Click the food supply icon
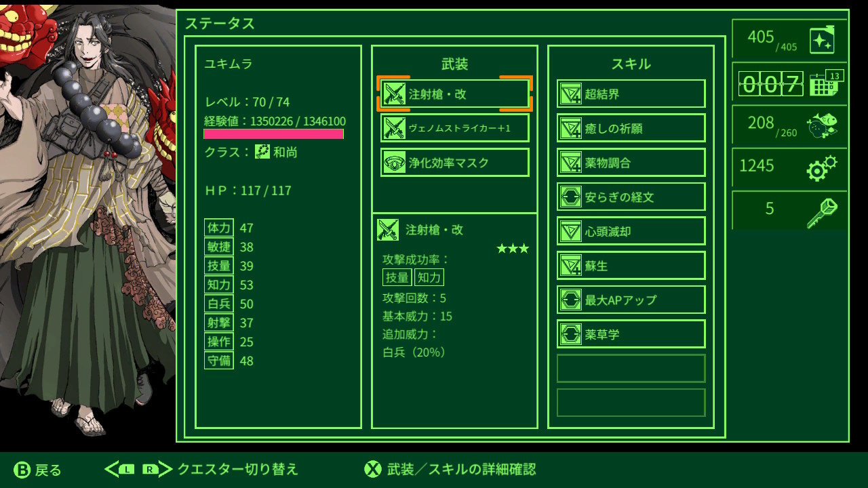868x488 pixels. 822,125
